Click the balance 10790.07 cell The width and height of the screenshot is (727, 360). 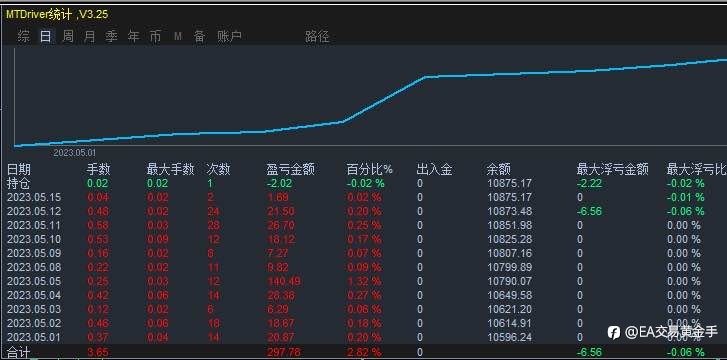click(510, 281)
